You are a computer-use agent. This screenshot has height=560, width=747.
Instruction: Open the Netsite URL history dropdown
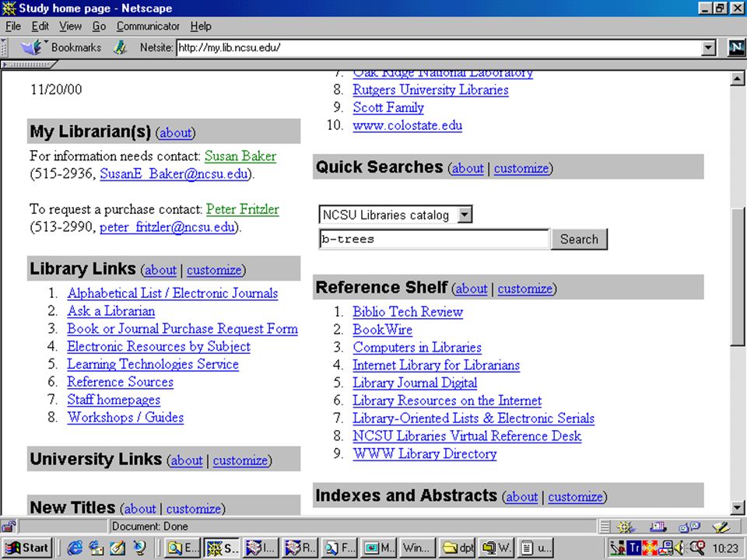(708, 47)
